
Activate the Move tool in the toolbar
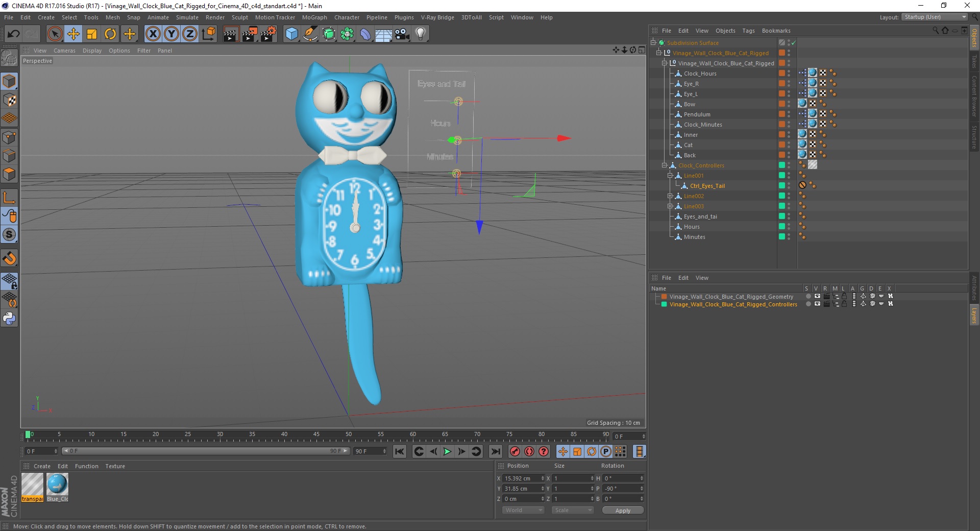73,34
